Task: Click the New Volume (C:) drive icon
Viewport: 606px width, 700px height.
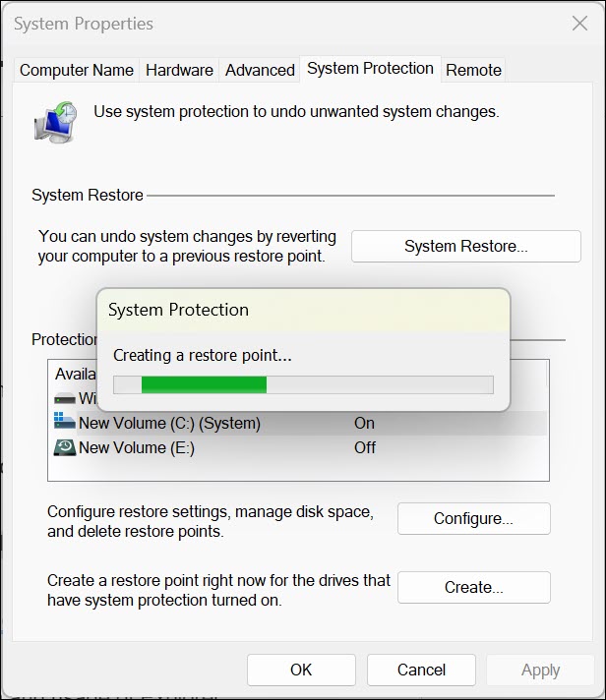Action: click(x=65, y=424)
